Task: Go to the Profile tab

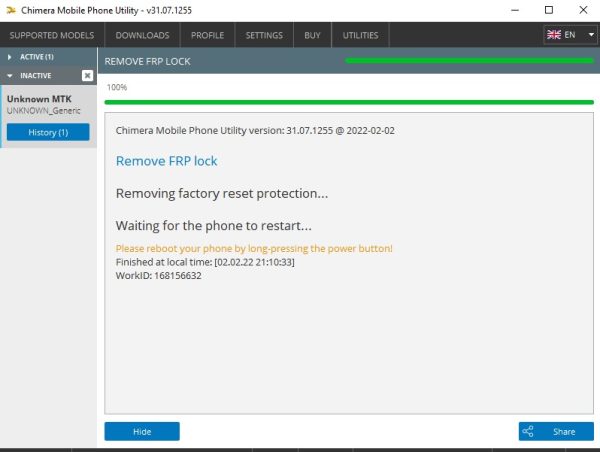Action: 207,35
